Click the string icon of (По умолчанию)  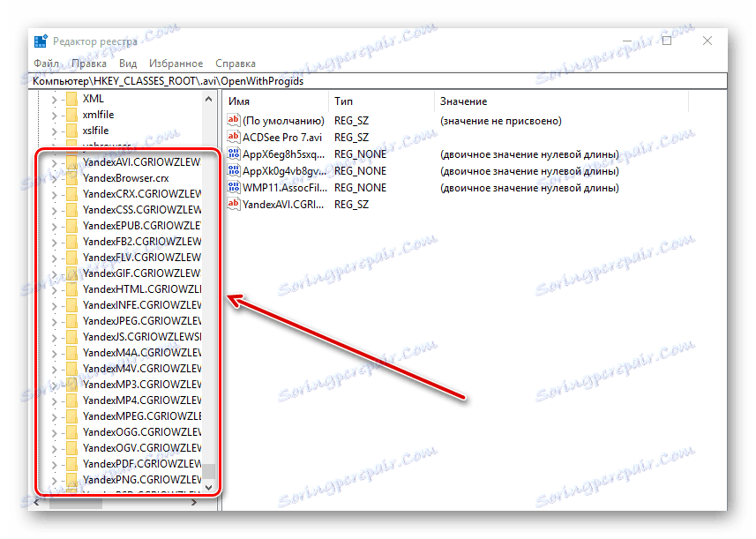click(x=234, y=120)
